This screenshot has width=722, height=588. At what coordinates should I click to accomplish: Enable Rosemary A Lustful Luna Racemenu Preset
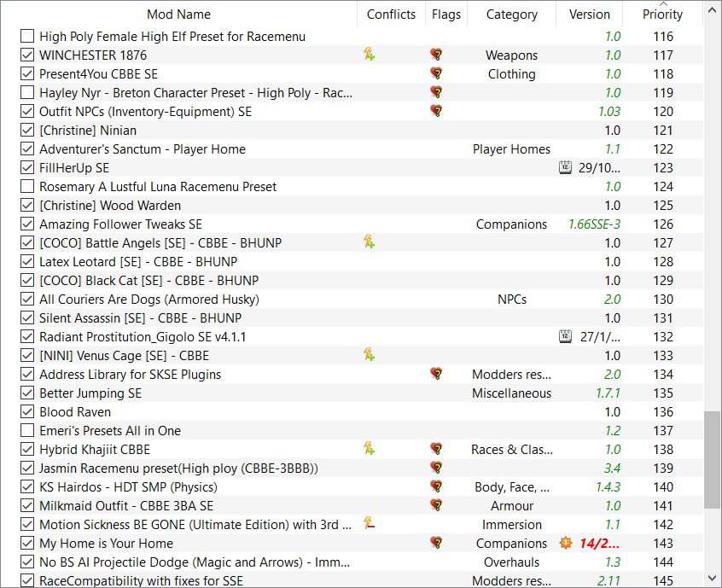(x=27, y=187)
